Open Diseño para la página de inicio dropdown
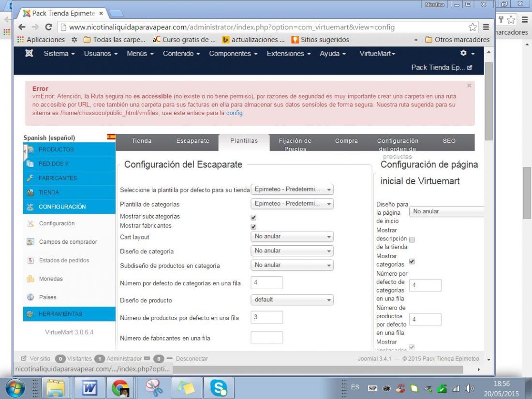Screen dimensions: 532x399 point(446,211)
